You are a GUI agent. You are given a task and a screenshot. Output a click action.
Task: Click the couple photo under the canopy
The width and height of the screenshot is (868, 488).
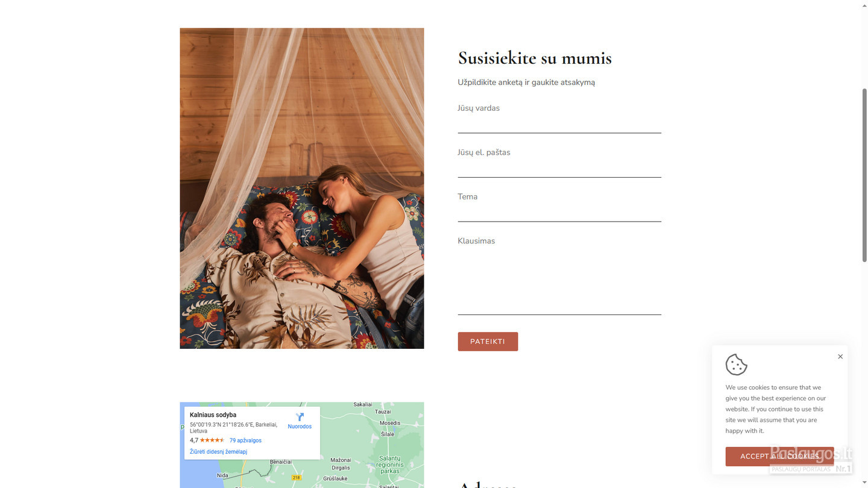(x=301, y=188)
